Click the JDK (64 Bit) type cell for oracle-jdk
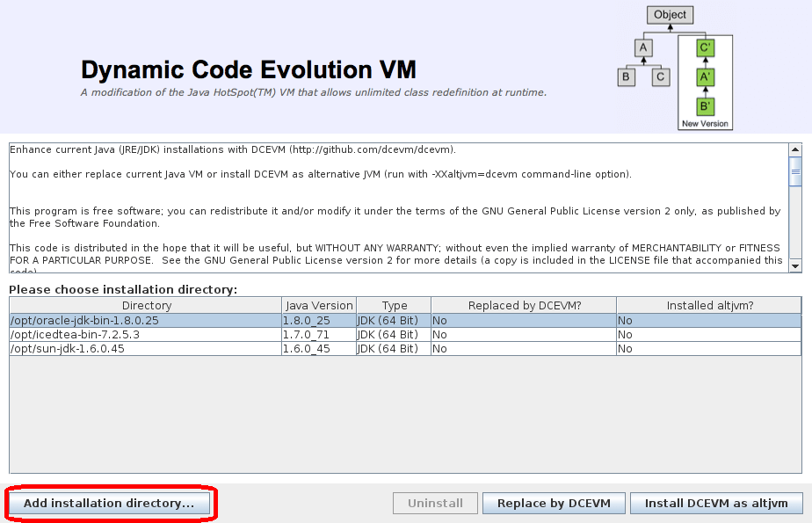Viewport: 812px width, 523px height. pos(394,321)
